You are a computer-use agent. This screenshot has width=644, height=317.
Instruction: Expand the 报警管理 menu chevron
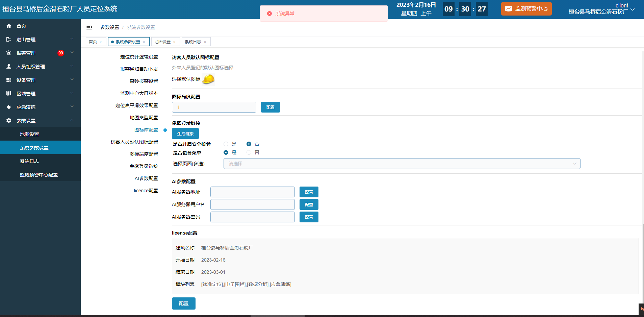(72, 53)
